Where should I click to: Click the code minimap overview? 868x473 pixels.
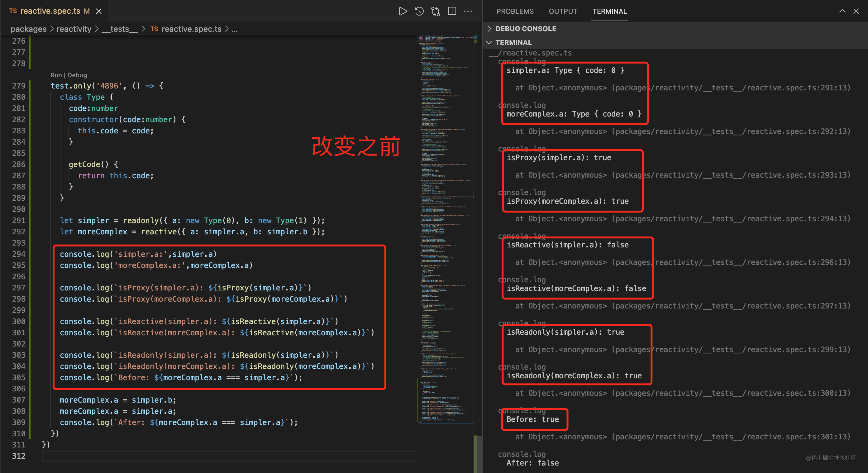pos(445,229)
